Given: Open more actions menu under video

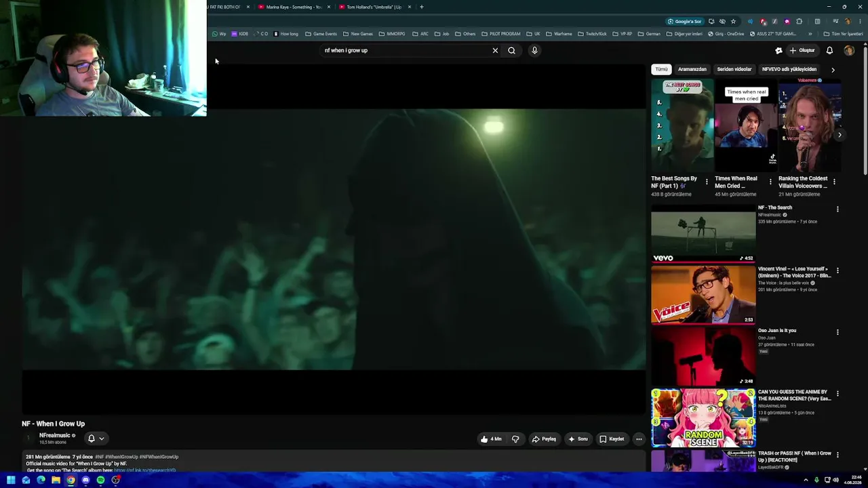Looking at the screenshot, I should coord(639,439).
